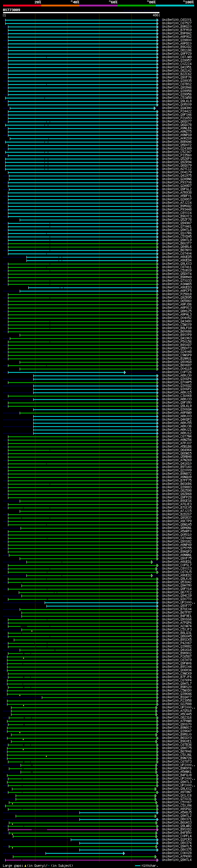Viewport: 197px width, 868px height.
Task: Click the query end position 486
Action: tap(155, 15)
